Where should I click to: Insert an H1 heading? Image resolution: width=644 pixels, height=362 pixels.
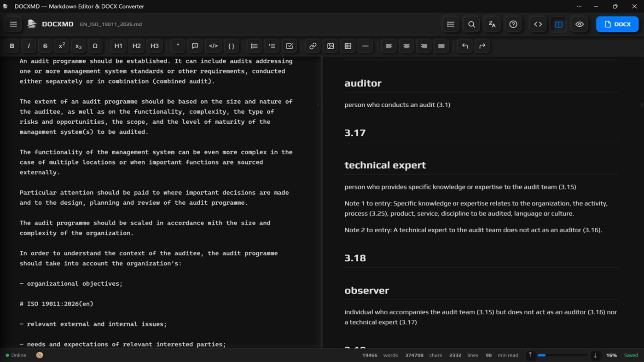coord(118,46)
